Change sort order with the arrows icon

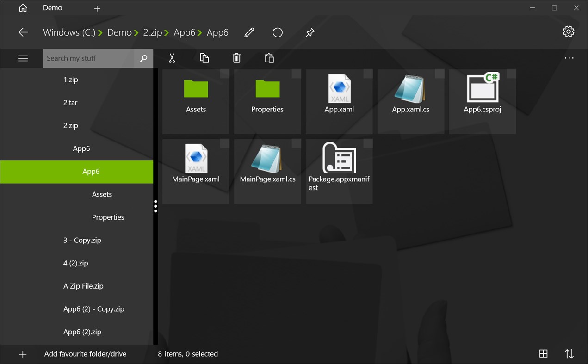569,353
